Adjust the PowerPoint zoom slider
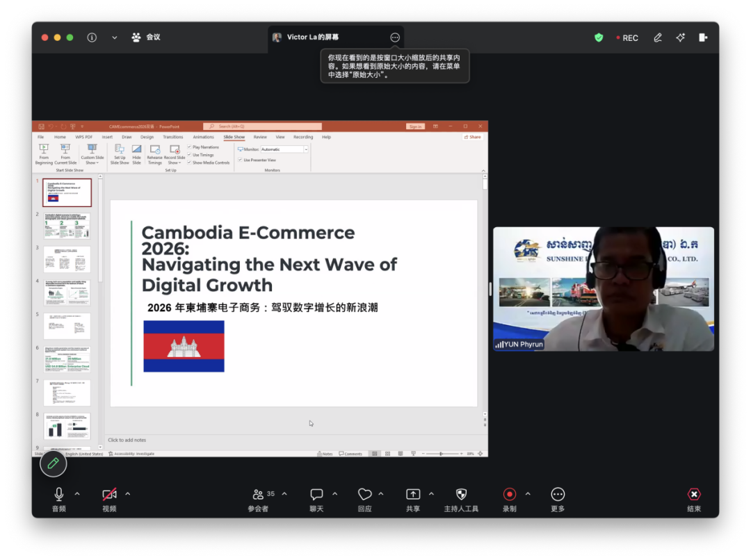This screenshot has width=751, height=560. pyautogui.click(x=442, y=454)
